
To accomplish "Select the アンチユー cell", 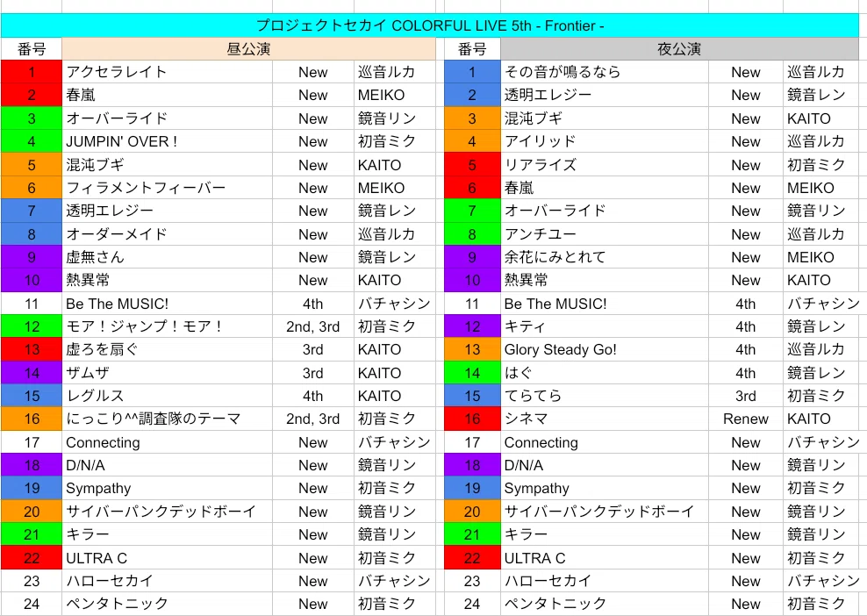I will tap(605, 234).
